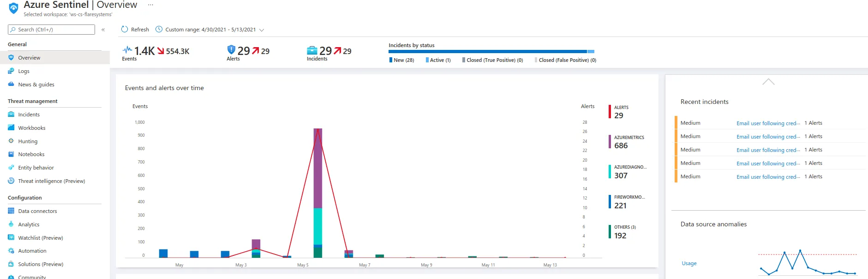Open Incidents under Threat management
The width and height of the screenshot is (868, 279).
[29, 115]
